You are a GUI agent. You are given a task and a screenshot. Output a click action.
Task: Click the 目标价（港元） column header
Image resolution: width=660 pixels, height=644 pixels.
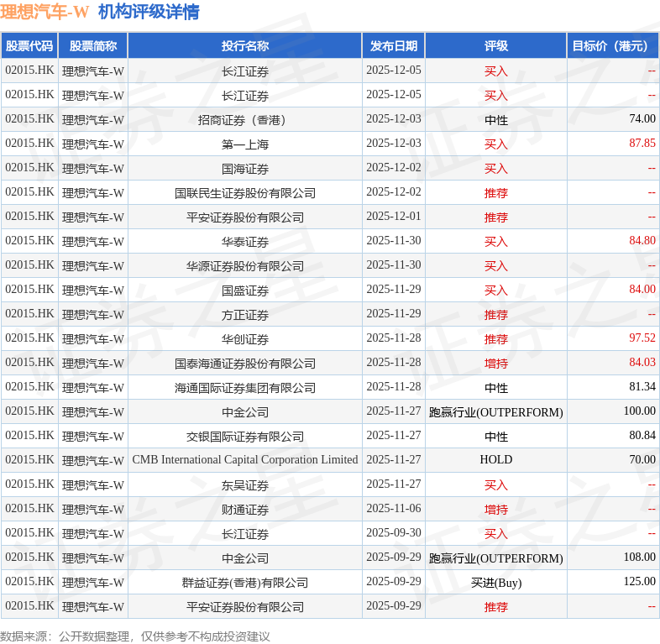click(613, 46)
